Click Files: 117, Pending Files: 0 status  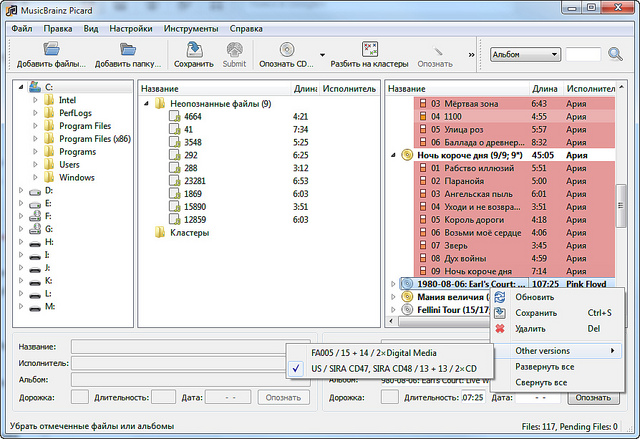click(x=569, y=427)
